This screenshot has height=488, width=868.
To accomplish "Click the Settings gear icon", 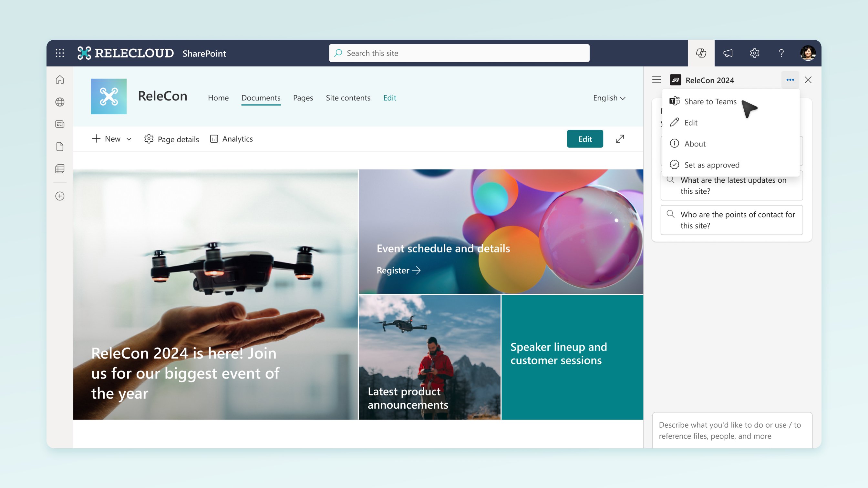I will pos(754,53).
